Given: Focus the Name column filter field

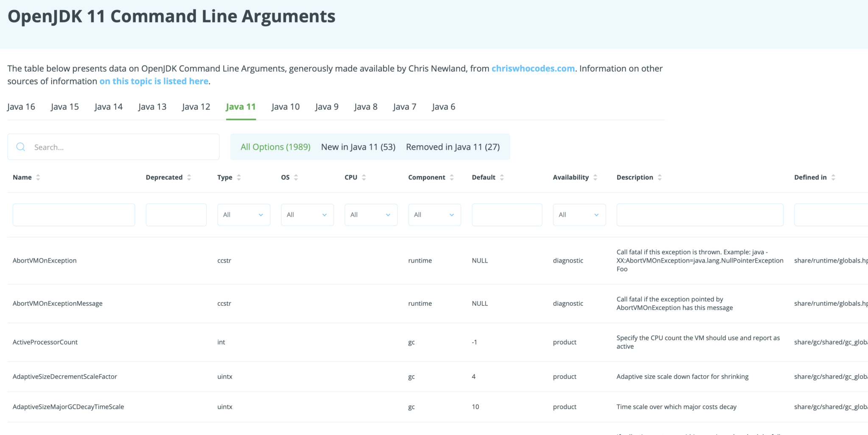Looking at the screenshot, I should 74,215.
